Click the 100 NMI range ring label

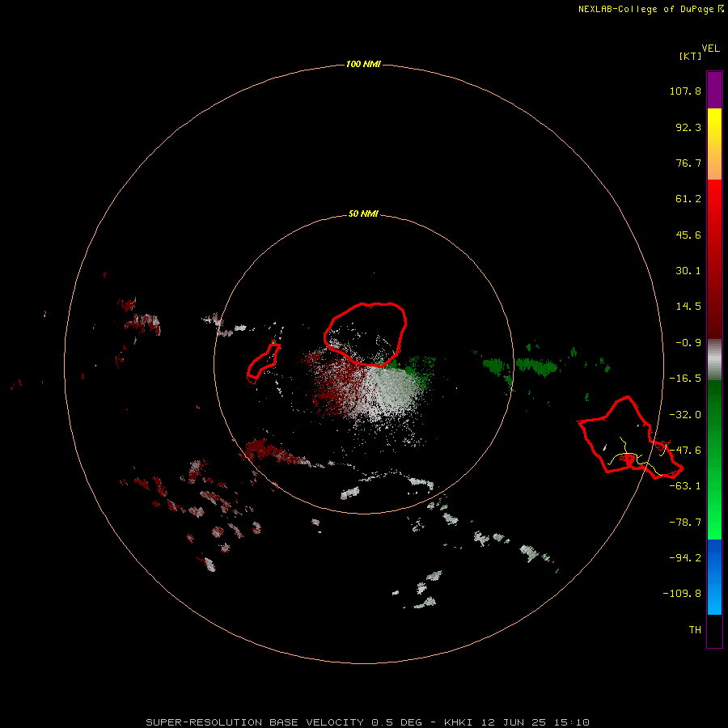363,64
